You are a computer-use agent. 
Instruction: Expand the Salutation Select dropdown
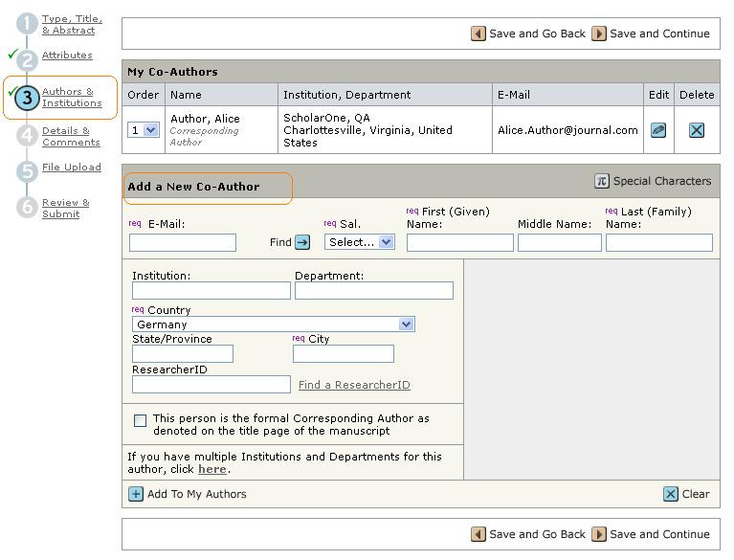(x=360, y=242)
